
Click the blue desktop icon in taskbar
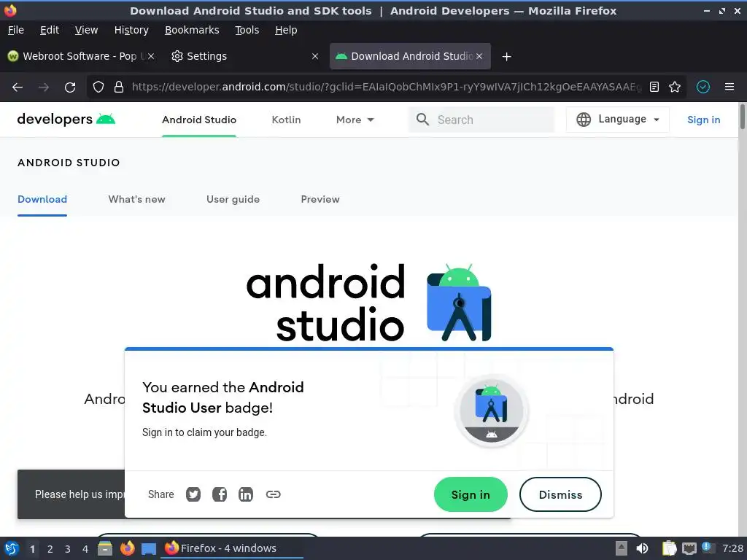[149, 548]
